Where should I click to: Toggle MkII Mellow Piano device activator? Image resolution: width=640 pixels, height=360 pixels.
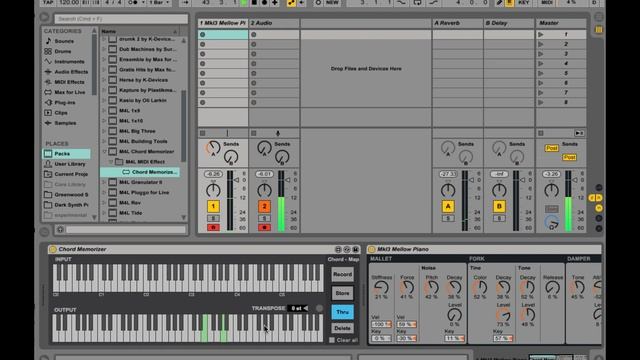371,249
